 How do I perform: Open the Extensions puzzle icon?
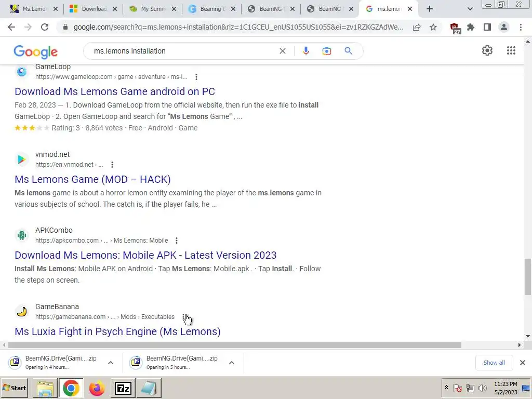tap(471, 27)
